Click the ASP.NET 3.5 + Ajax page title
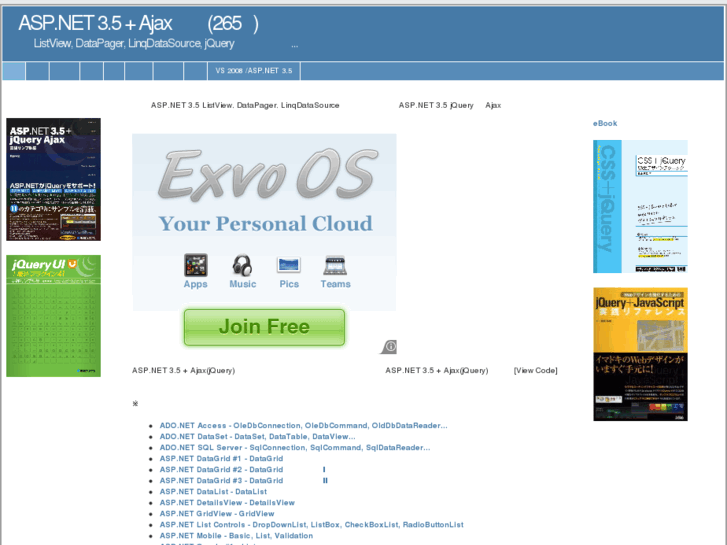727x545 pixels. (139, 23)
